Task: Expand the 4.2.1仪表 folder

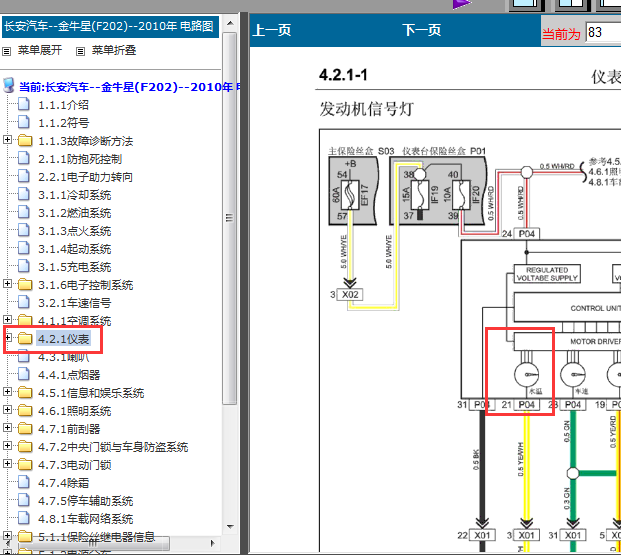Action: [x=7, y=338]
